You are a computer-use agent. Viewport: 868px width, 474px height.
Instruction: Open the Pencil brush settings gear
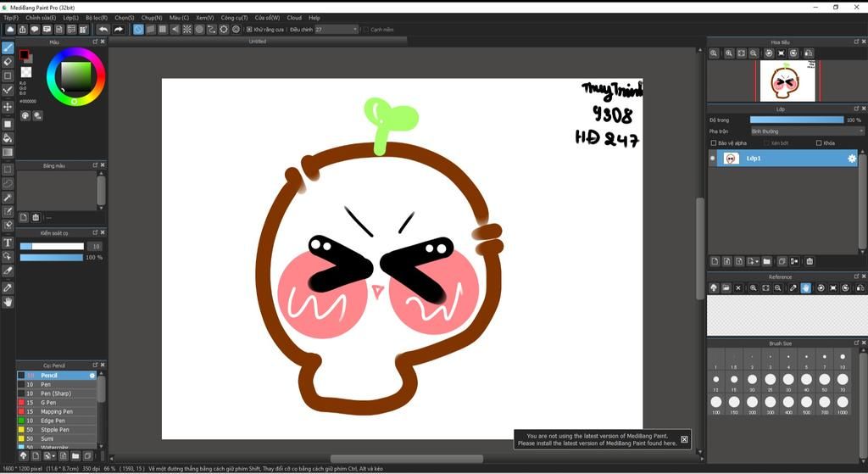tap(92, 376)
